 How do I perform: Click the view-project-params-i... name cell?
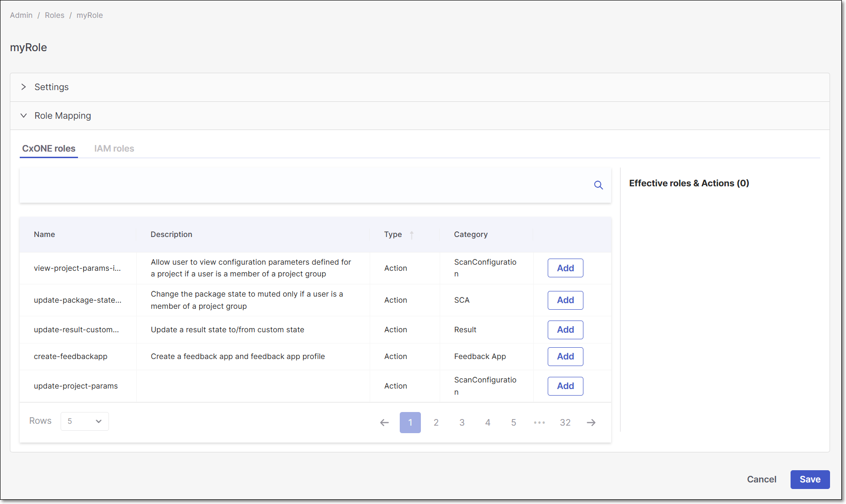77,268
